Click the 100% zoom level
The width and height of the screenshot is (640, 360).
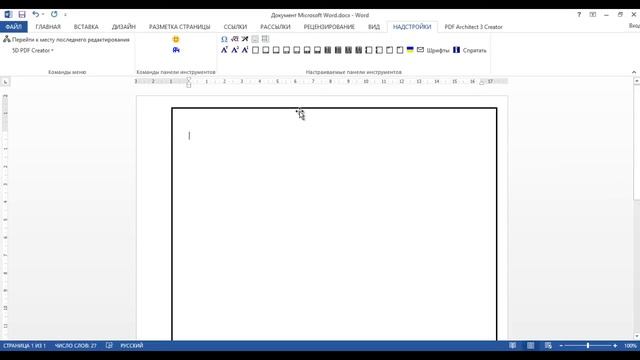tap(630, 346)
